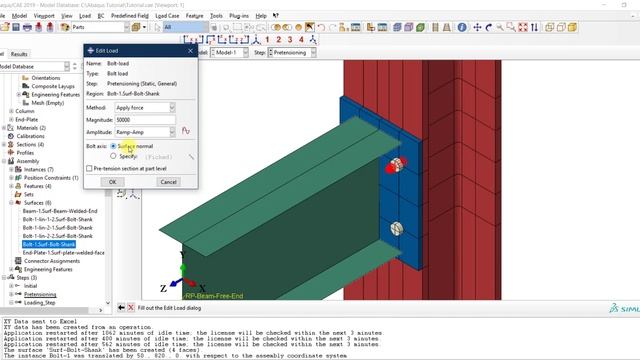This screenshot has height=360, width=640.
Task: Select End-Plate-1.Surf-plate-welded-face item
Action: 64,253
